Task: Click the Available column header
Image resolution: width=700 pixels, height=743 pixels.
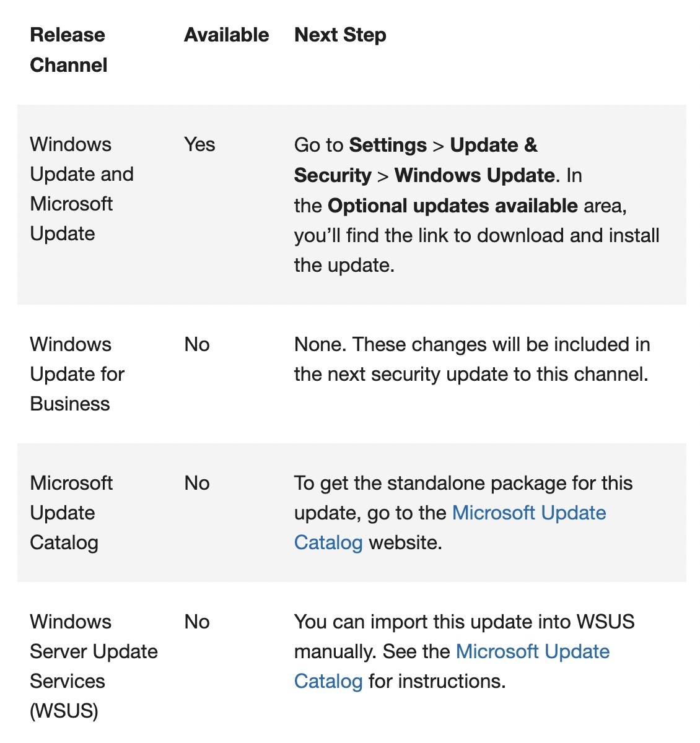Action: 227,35
